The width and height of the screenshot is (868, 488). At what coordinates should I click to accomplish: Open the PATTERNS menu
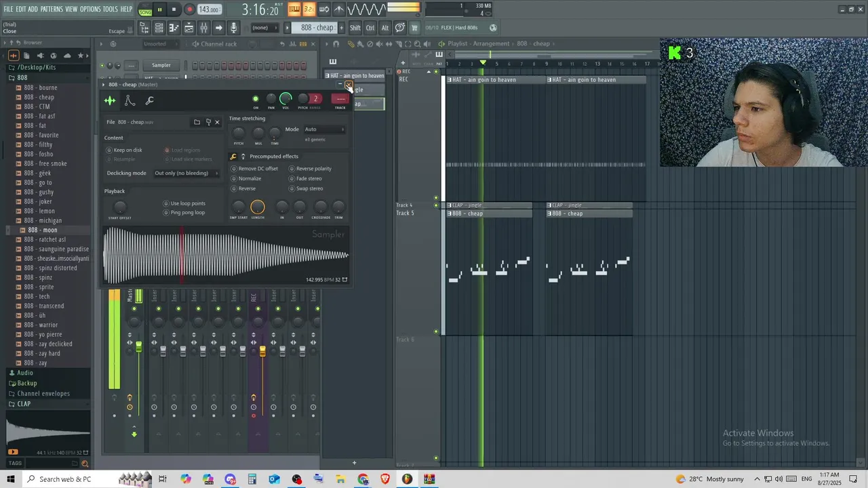point(52,9)
